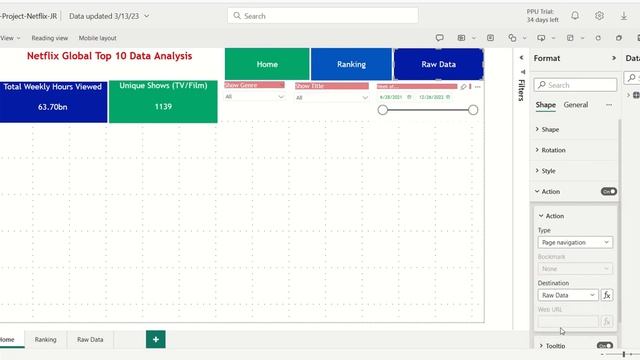Add a new page with the plus button

tap(156, 339)
